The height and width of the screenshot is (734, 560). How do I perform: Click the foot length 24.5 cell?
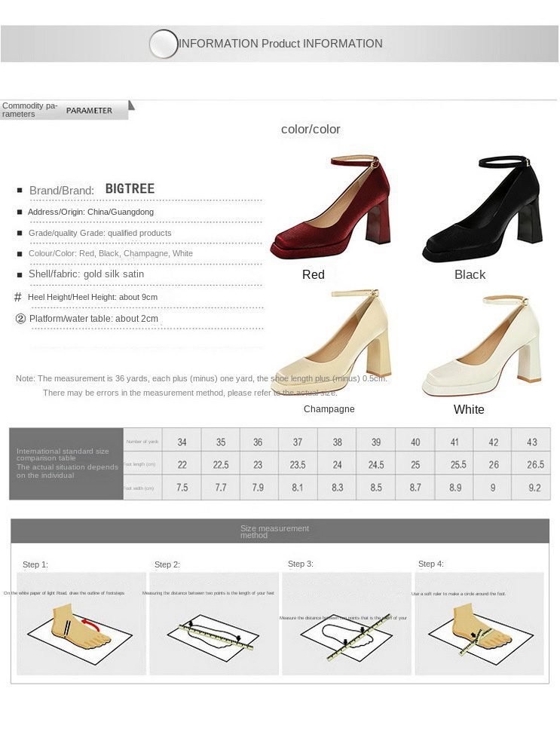point(376,464)
